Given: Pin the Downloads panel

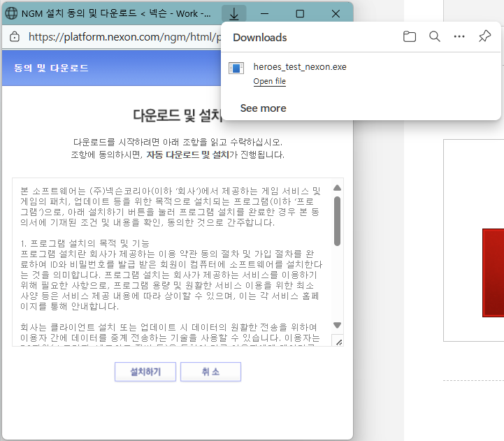Looking at the screenshot, I should pyautogui.click(x=484, y=37).
